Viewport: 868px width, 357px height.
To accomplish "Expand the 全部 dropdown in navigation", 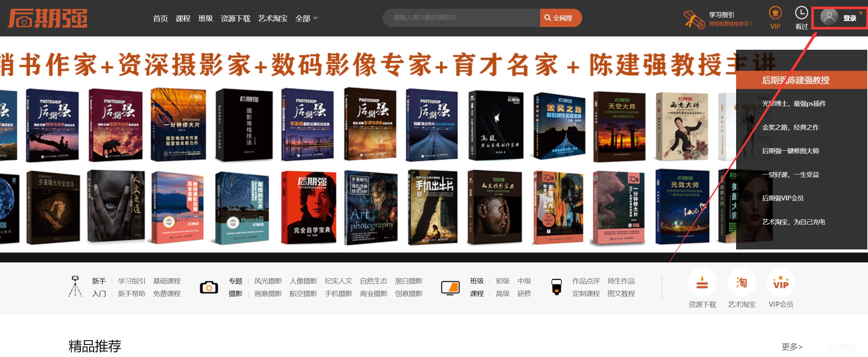I will 306,18.
